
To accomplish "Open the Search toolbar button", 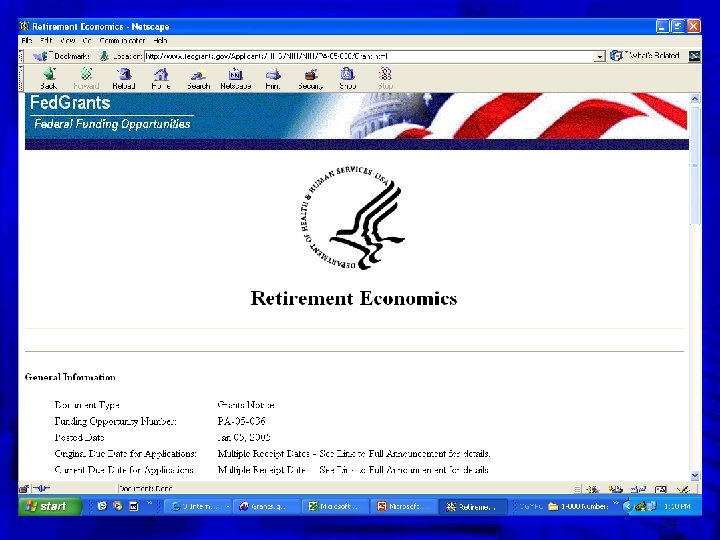I will [x=198, y=79].
